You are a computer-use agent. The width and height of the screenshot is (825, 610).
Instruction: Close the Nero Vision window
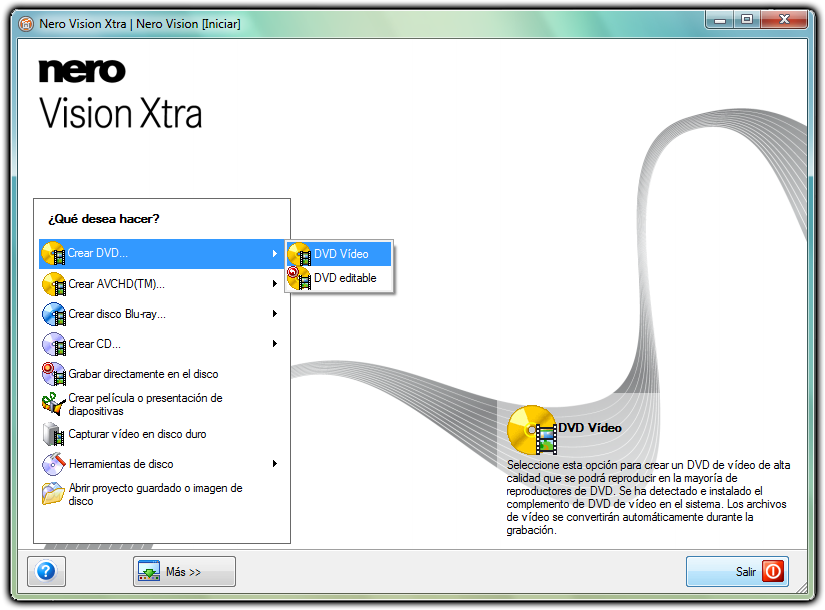click(x=784, y=20)
